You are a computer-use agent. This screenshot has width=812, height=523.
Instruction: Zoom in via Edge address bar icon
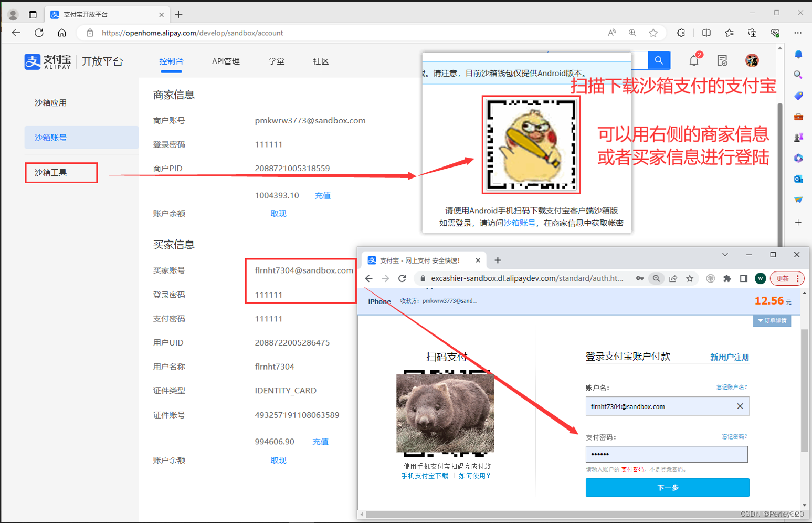click(x=632, y=33)
